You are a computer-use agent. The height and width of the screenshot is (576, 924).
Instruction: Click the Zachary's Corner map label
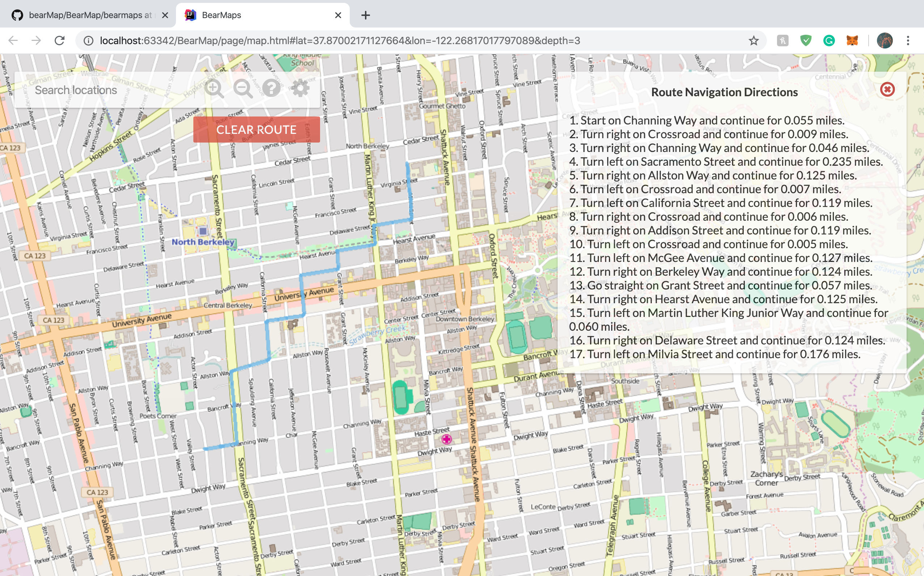pyautogui.click(x=766, y=478)
